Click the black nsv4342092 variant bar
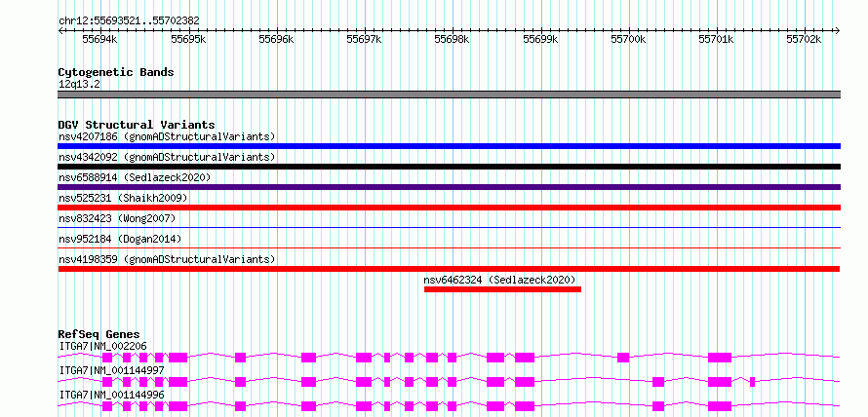Image resolution: width=868 pixels, height=417 pixels. coord(449,167)
